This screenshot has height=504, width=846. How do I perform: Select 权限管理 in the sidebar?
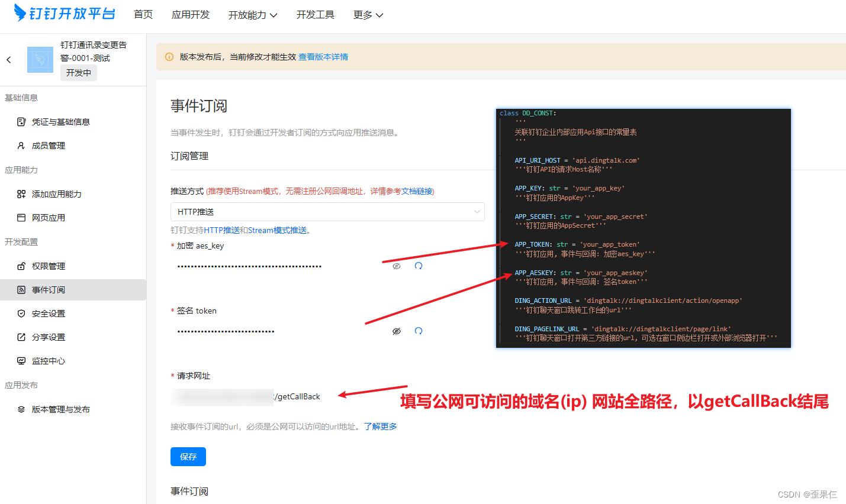(73, 266)
